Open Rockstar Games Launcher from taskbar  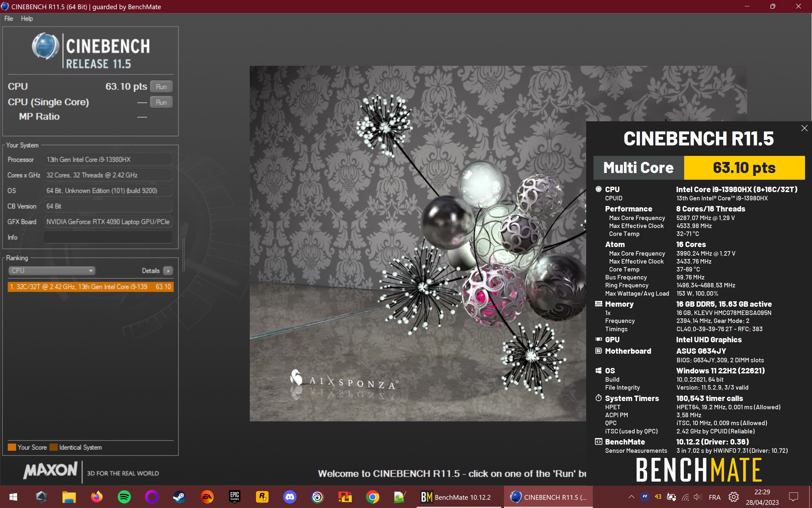tap(262, 497)
